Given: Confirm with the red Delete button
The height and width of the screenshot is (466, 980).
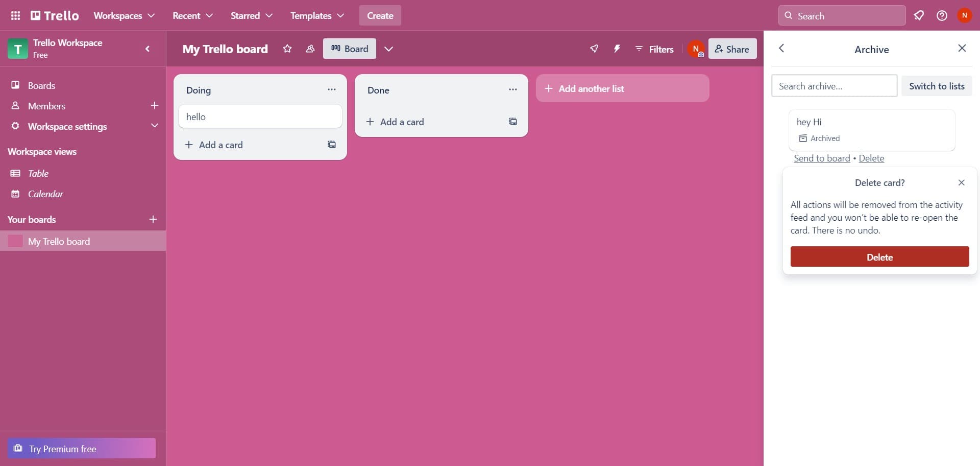Looking at the screenshot, I should click(879, 257).
